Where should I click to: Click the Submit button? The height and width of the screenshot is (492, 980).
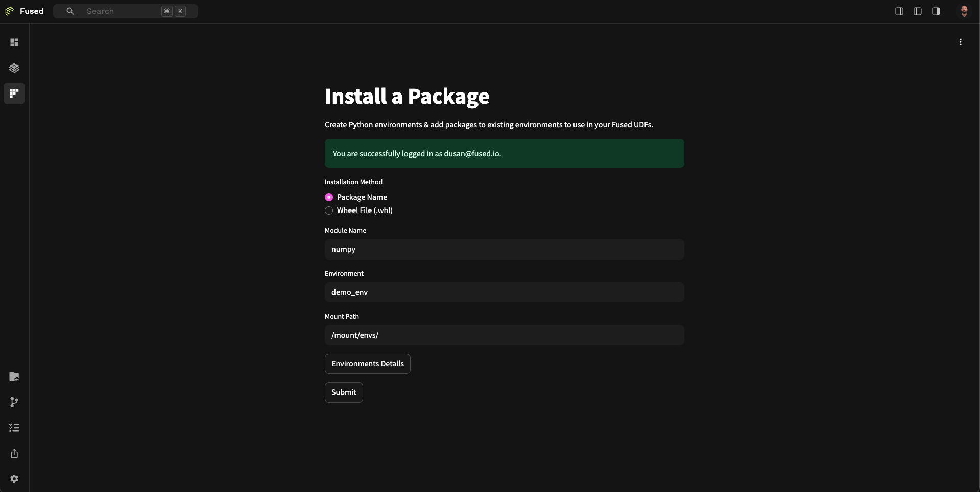tap(344, 392)
